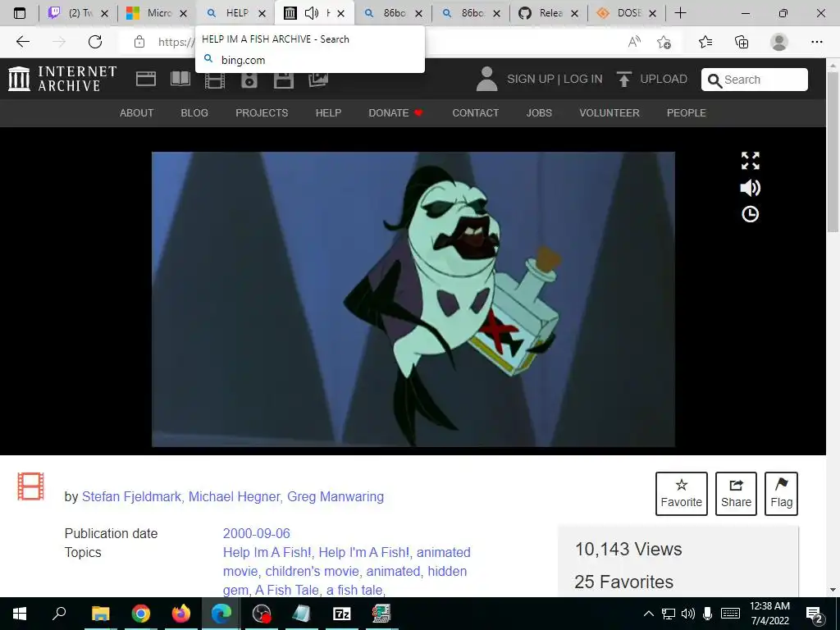The width and height of the screenshot is (840, 630).
Task: Open the Audio speaker icon in navbar
Action: [x=249, y=80]
